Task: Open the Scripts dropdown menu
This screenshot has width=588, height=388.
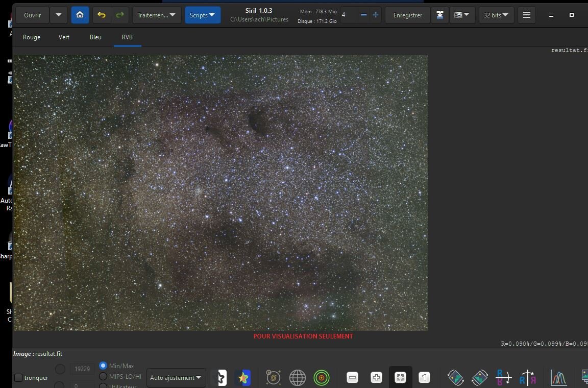Action: click(202, 15)
